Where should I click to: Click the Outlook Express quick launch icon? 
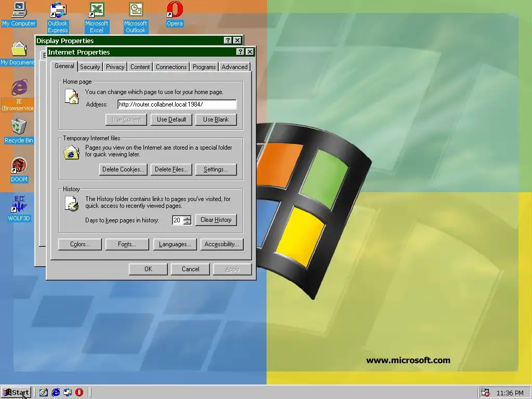68,393
